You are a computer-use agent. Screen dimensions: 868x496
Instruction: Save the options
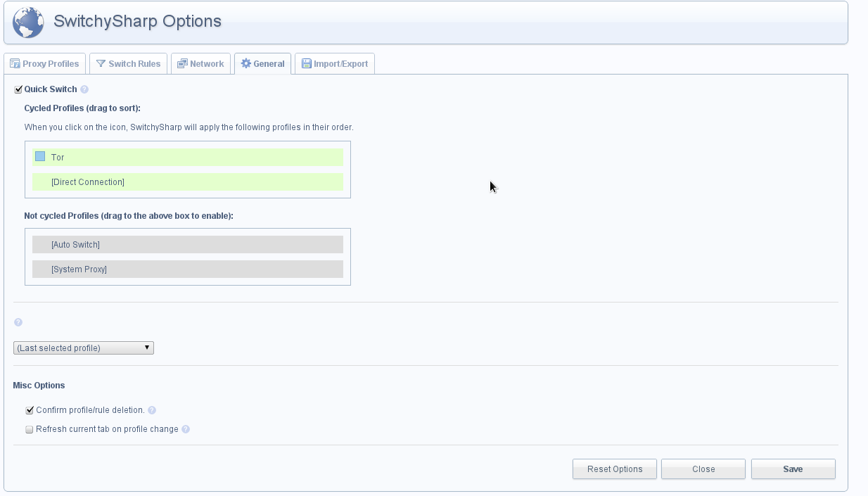coord(793,469)
